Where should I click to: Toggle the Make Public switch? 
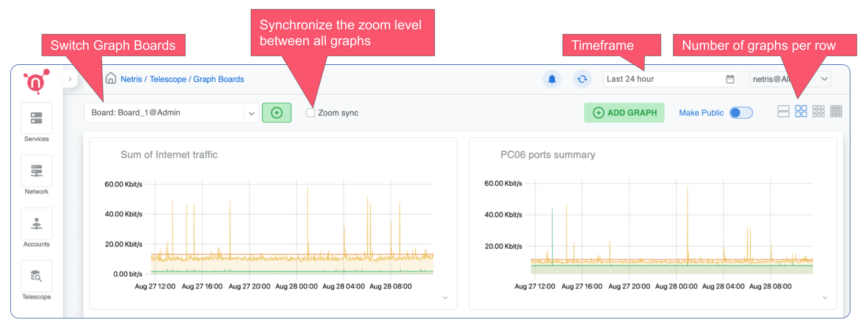click(x=741, y=113)
